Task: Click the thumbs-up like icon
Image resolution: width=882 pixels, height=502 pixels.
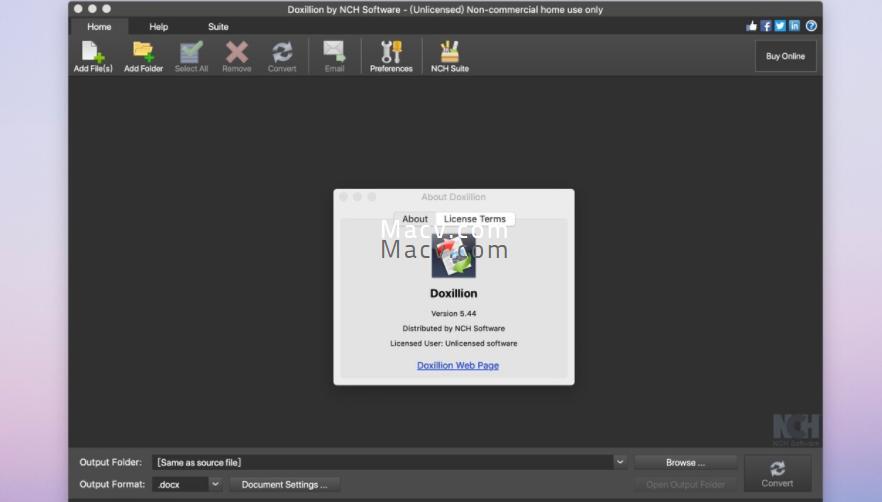Action: coord(752,26)
